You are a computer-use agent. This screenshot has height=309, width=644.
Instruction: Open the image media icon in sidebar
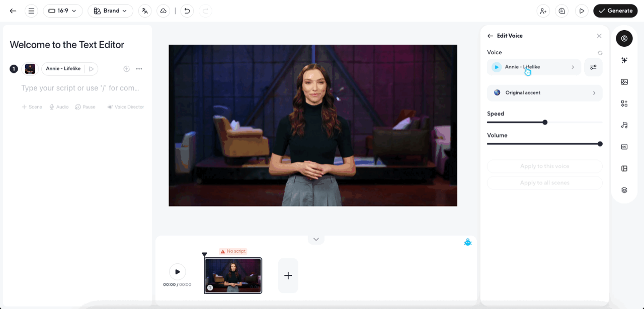tap(624, 82)
